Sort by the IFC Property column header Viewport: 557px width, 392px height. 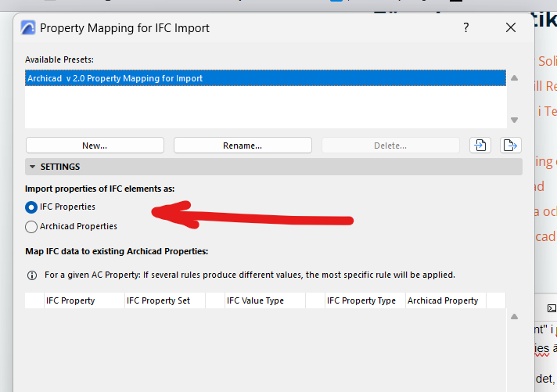click(70, 300)
